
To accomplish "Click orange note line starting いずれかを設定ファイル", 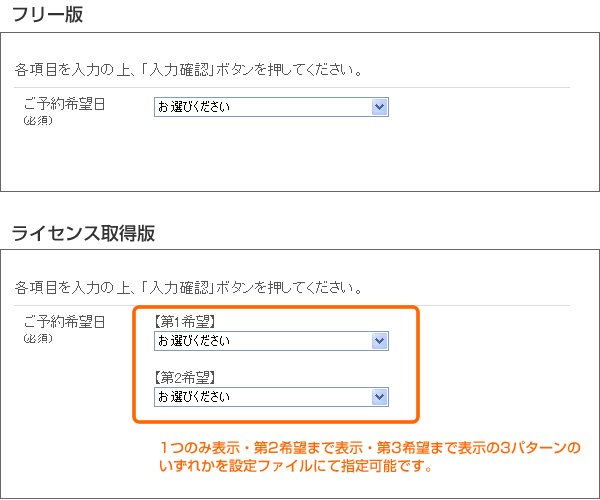I will click(295, 466).
